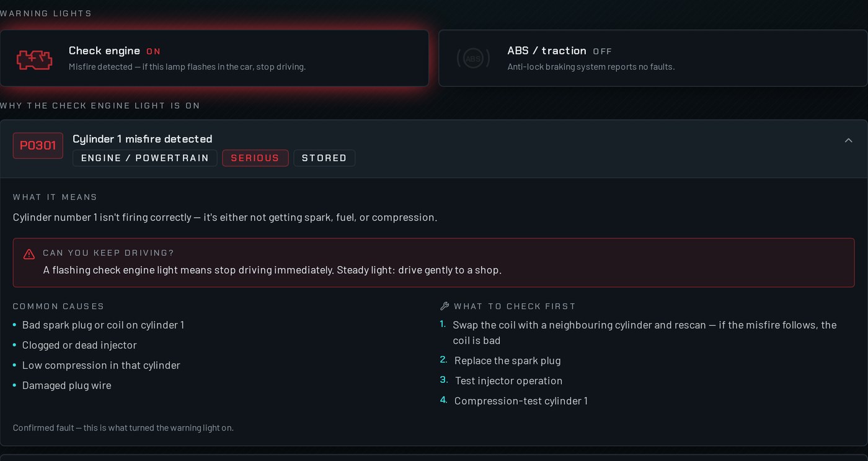Click the Serious severity tag
The height and width of the screenshot is (461, 868).
[x=255, y=158]
